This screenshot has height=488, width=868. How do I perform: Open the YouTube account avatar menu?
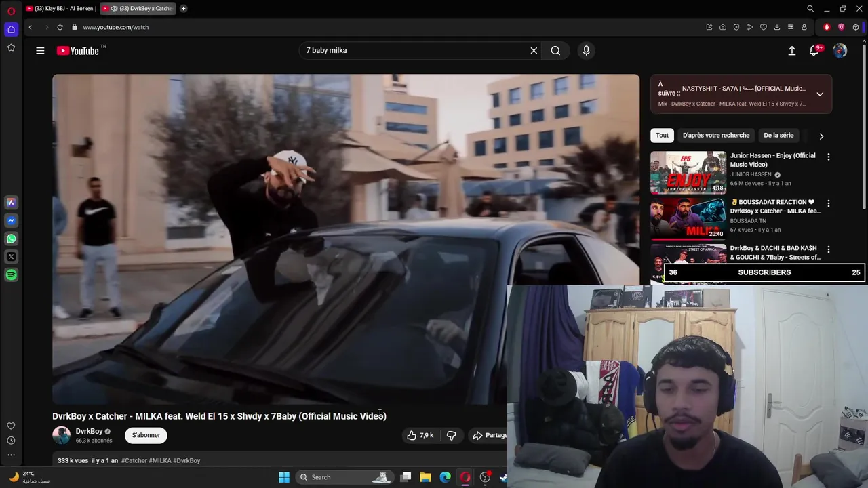(840, 50)
